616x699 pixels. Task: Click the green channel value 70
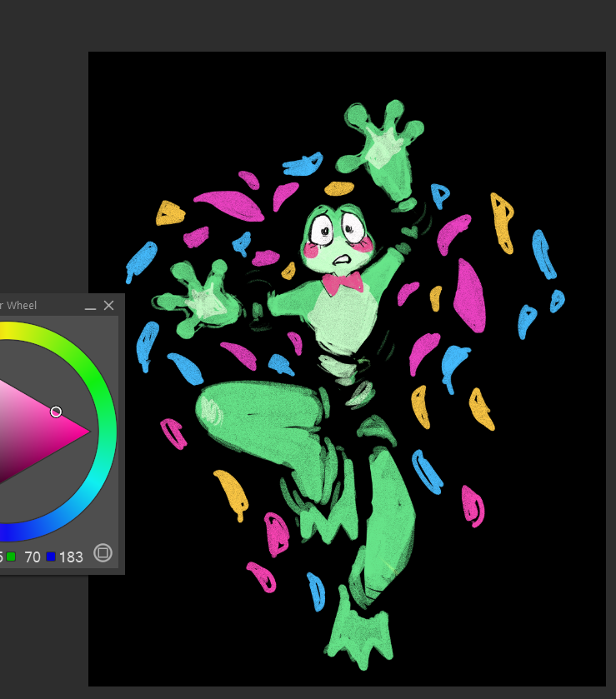pos(33,557)
